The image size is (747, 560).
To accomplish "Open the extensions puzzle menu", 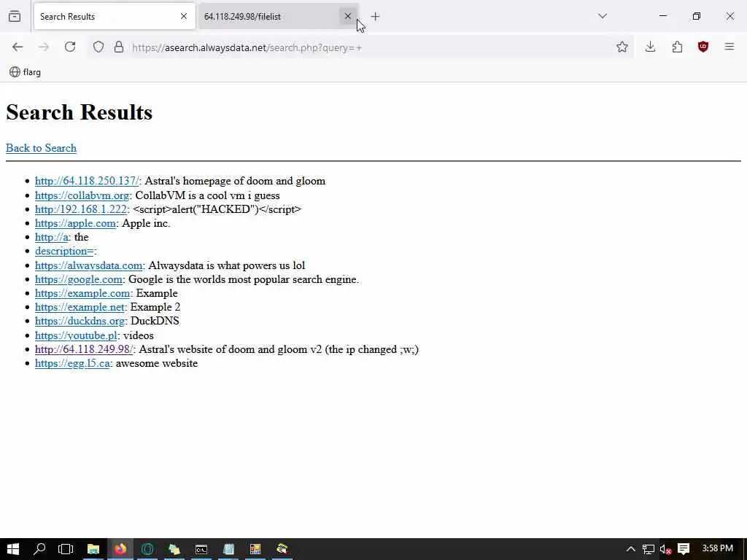I will [677, 47].
